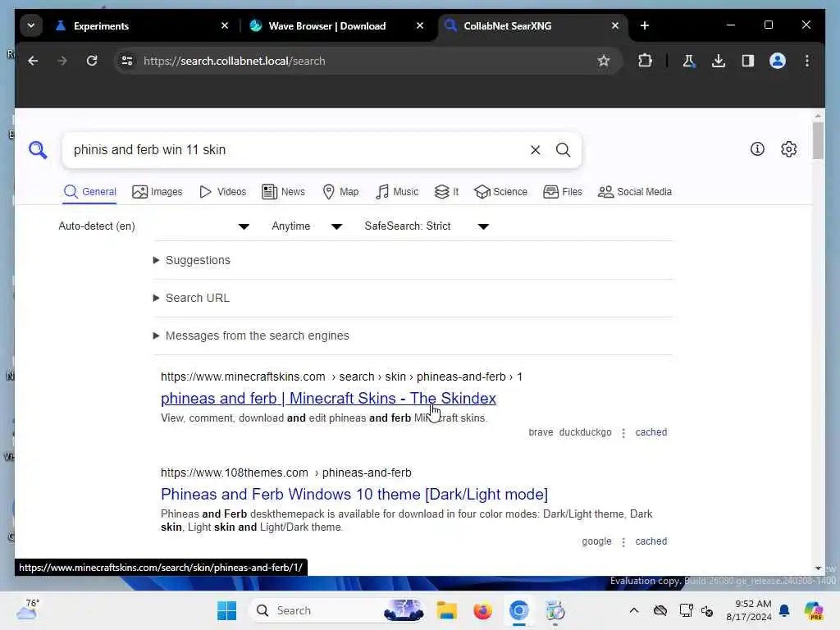The width and height of the screenshot is (840, 630).
Task: Expand Messages from the search engines
Action: pyautogui.click(x=251, y=336)
